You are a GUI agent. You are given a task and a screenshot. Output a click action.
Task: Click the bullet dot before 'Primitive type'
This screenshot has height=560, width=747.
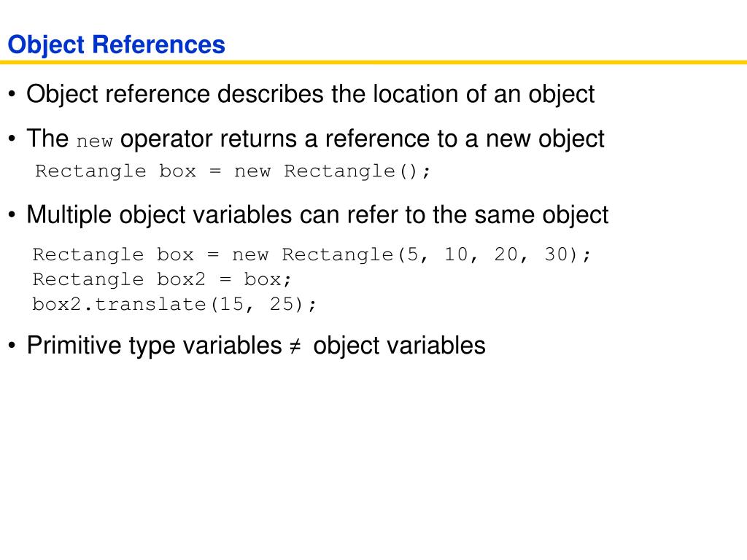[x=12, y=345]
